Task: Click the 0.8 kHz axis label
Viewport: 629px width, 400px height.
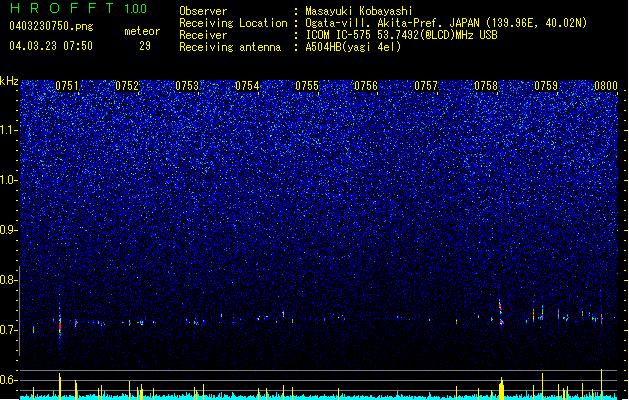Action: point(9,280)
